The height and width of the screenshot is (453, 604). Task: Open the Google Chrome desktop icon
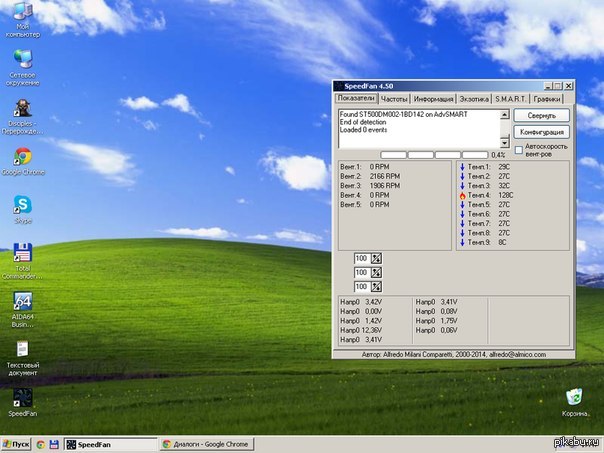(23, 161)
